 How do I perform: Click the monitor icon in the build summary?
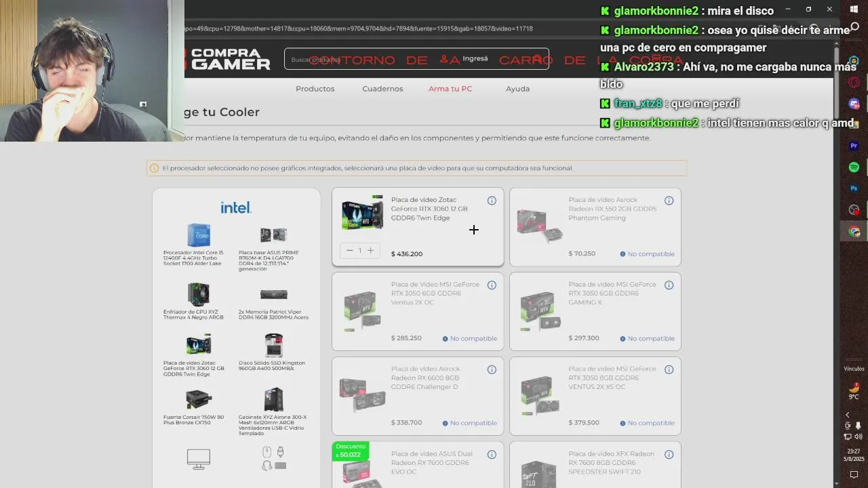(x=199, y=459)
